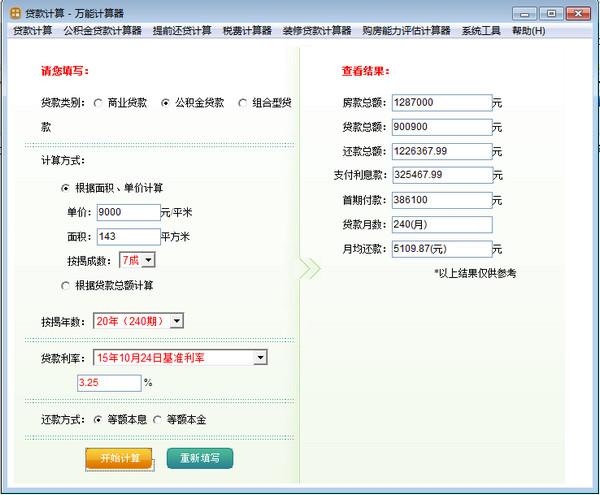Viewport: 600px width, 495px height.
Task: Click the 贷款总额 result field 900900
Action: (442, 127)
